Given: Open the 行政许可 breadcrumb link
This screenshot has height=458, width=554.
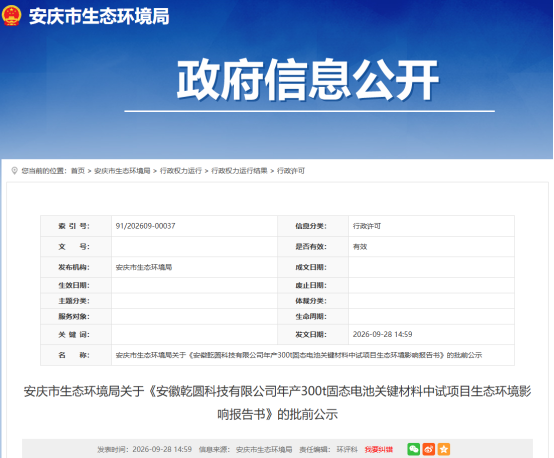Looking at the screenshot, I should pos(291,171).
